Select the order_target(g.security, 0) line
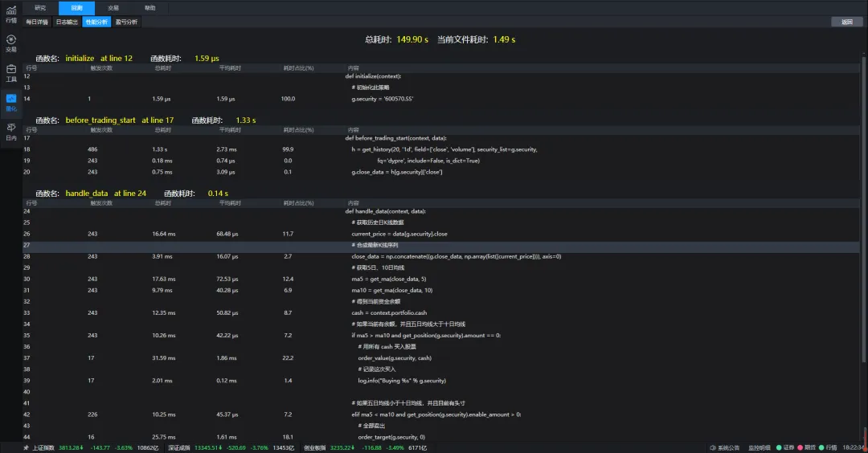Image resolution: width=868 pixels, height=453 pixels. (391, 437)
